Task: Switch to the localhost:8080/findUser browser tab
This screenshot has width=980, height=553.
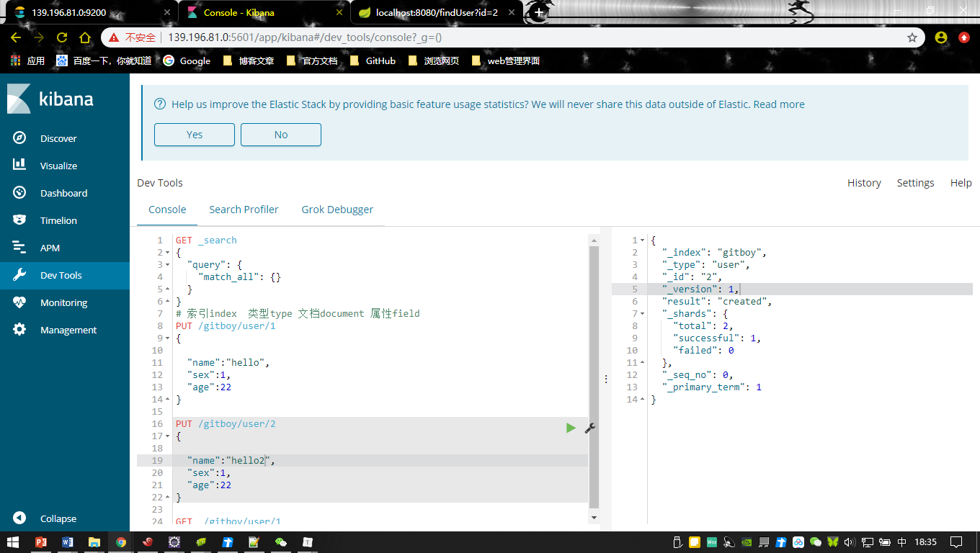Action: (438, 12)
